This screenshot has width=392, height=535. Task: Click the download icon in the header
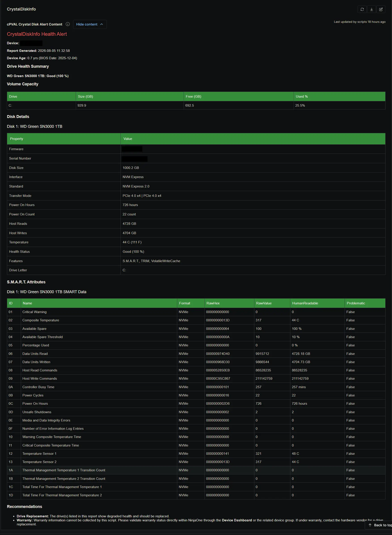coord(372,9)
